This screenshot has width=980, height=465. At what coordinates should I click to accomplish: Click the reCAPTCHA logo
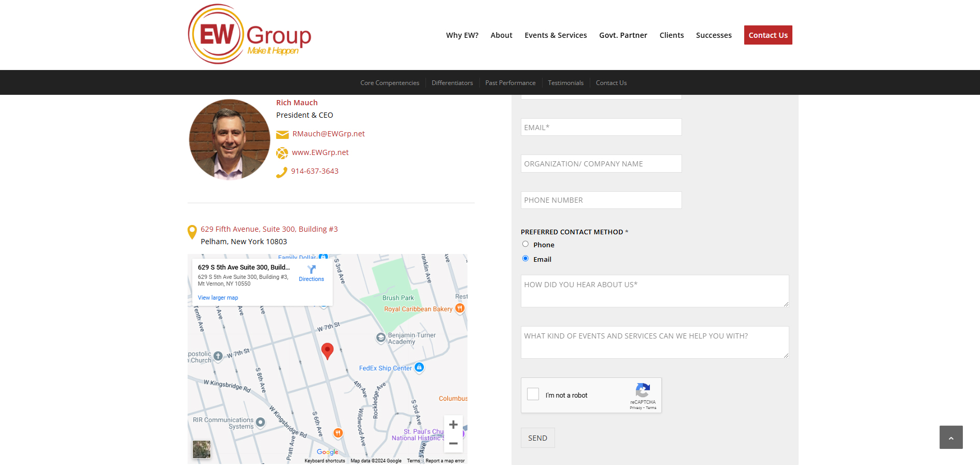point(643,390)
